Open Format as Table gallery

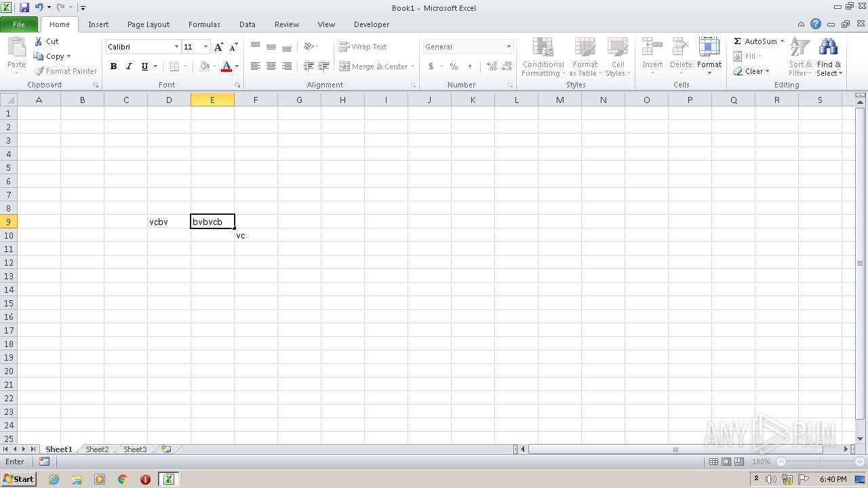(585, 57)
